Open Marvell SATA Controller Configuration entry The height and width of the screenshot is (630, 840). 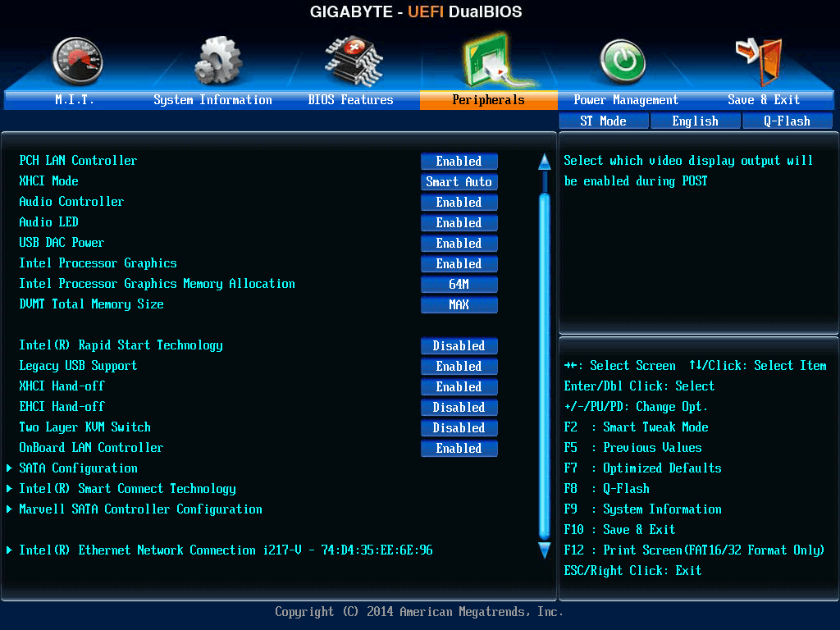141,509
